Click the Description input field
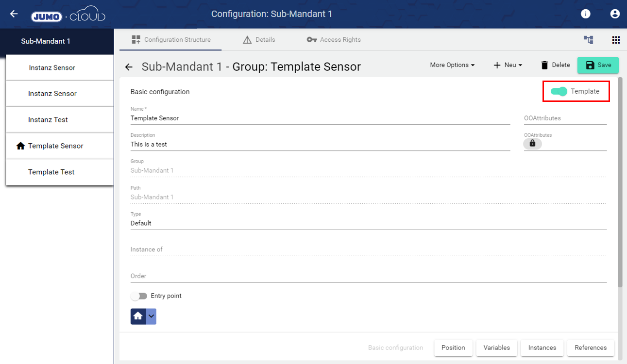Viewport: 627px width, 364px height. click(x=320, y=144)
